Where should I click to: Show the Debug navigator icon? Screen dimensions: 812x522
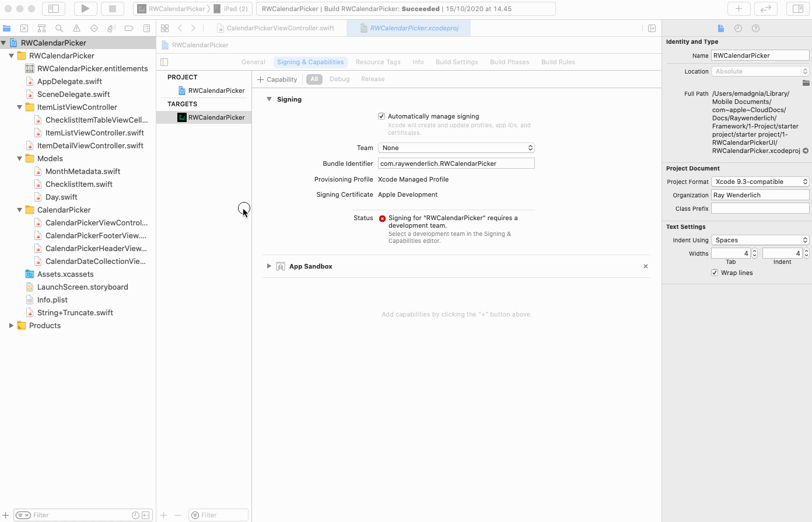point(111,28)
